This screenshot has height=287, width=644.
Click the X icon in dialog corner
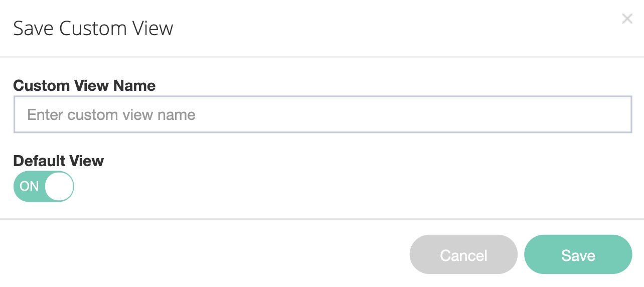click(x=627, y=19)
